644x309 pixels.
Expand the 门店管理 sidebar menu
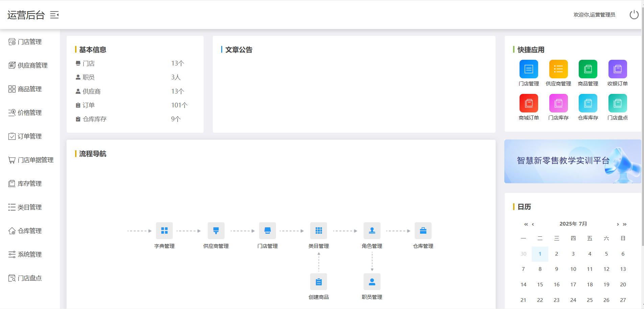(30, 42)
